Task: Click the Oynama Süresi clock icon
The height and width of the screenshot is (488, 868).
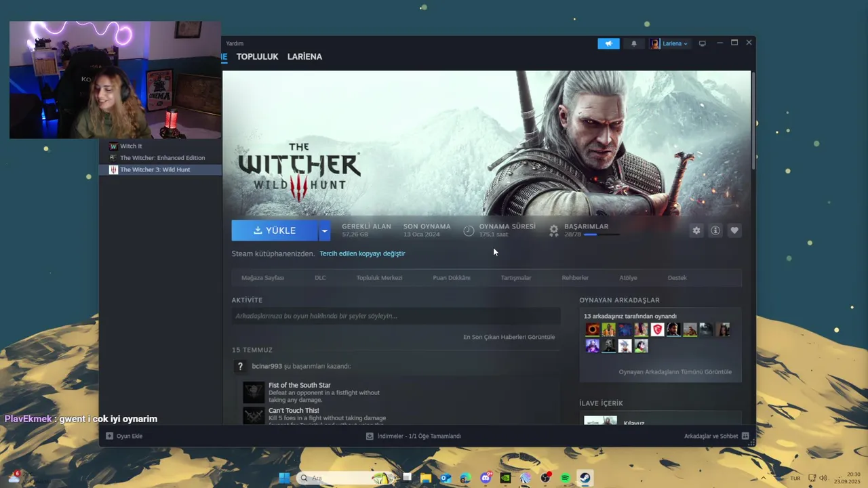Action: tap(469, 230)
